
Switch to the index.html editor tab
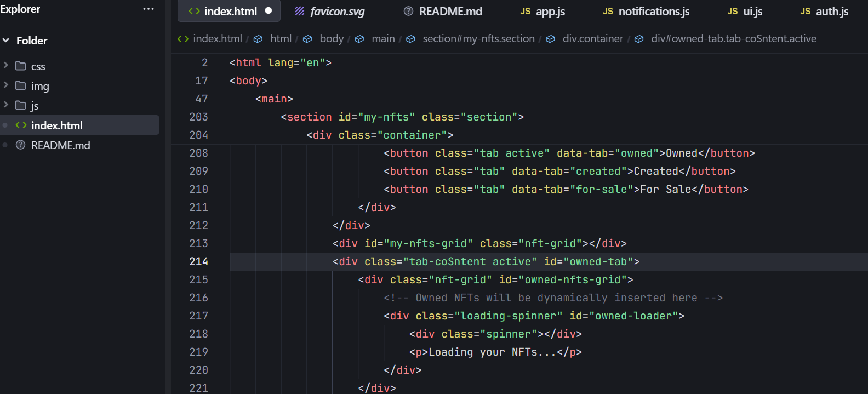point(229,11)
